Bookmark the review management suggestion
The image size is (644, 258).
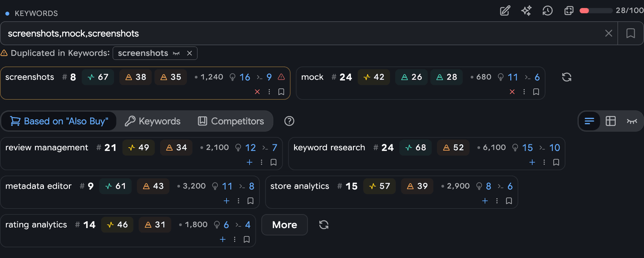274,162
